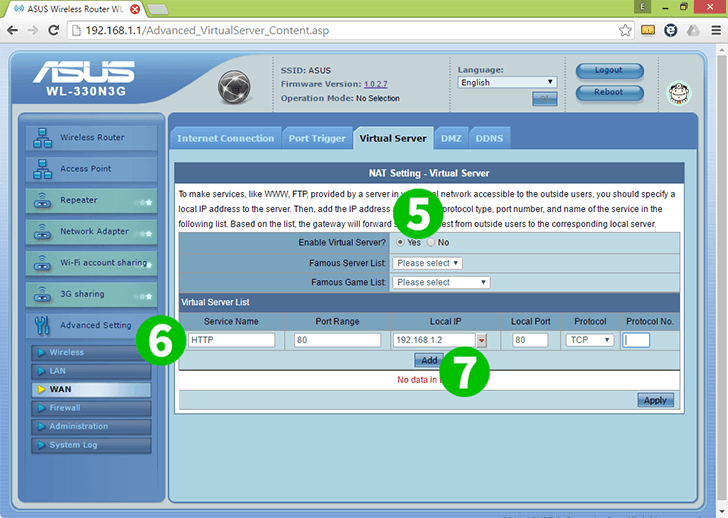Click the Apply button
Screen dimensions: 728x518
[x=655, y=400]
